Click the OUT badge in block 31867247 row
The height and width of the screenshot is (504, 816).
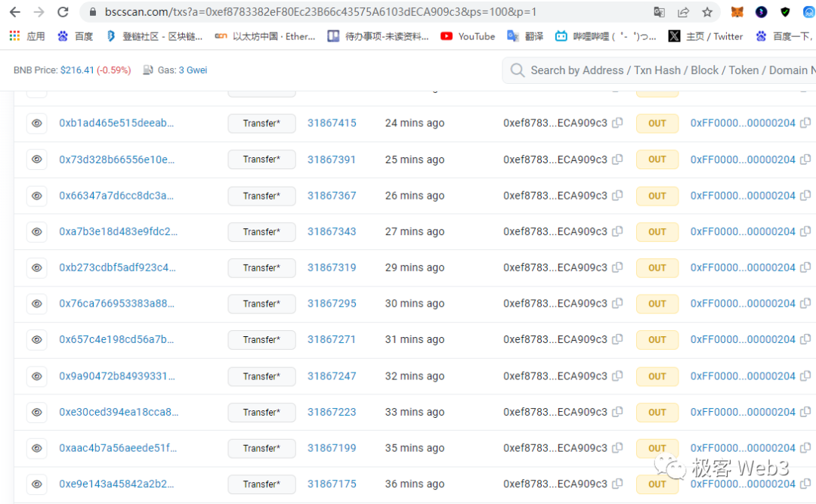coord(657,376)
